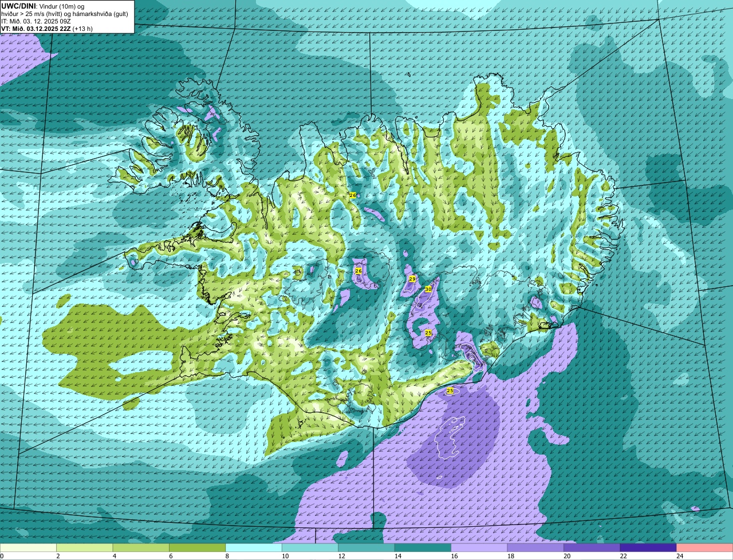
Task: Click the '0' tick label on the color scale
Action: pos(2,556)
